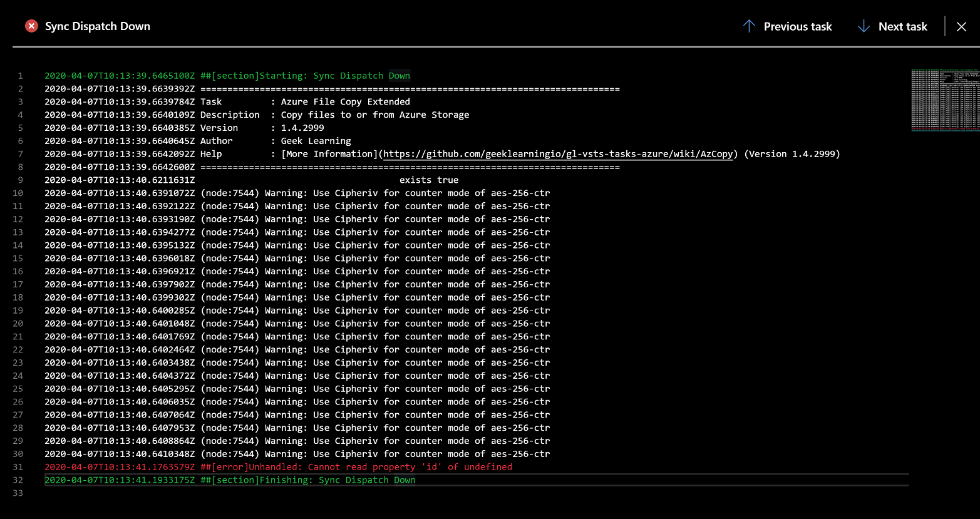Screen dimensions: 980x519
Task: Click the first Cipheriv warning line
Action: click(x=297, y=192)
